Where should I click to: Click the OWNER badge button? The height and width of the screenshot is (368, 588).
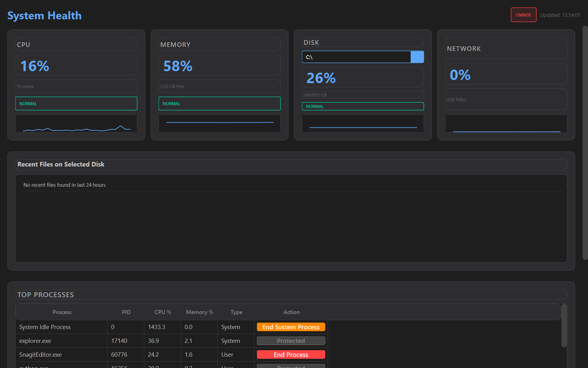523,15
